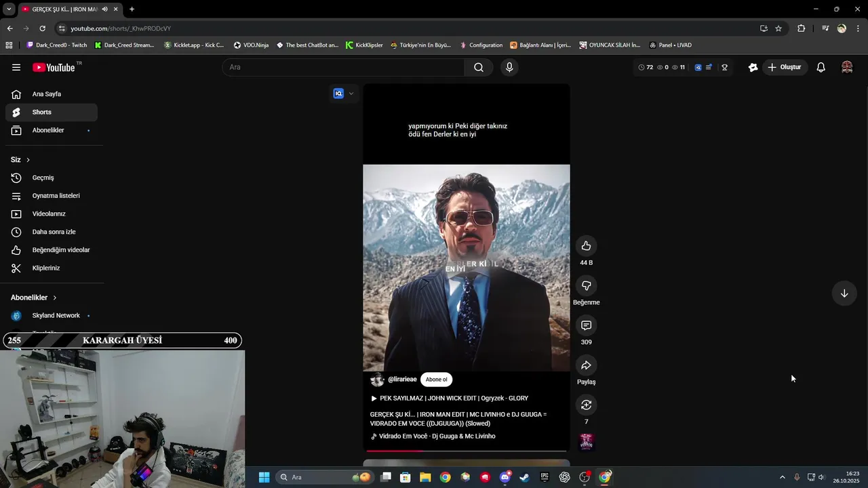This screenshot has height=488, width=868.
Task: Select Shorts in the sidebar
Action: (x=52, y=112)
